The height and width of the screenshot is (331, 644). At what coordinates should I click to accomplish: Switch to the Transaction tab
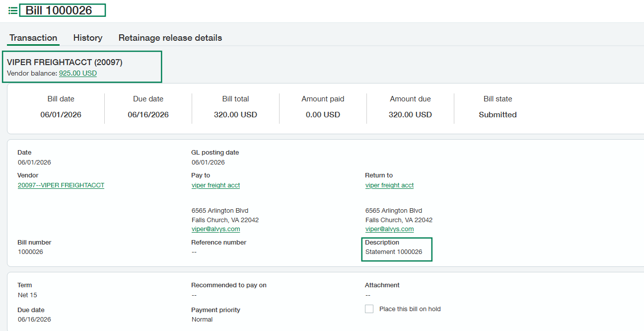33,38
